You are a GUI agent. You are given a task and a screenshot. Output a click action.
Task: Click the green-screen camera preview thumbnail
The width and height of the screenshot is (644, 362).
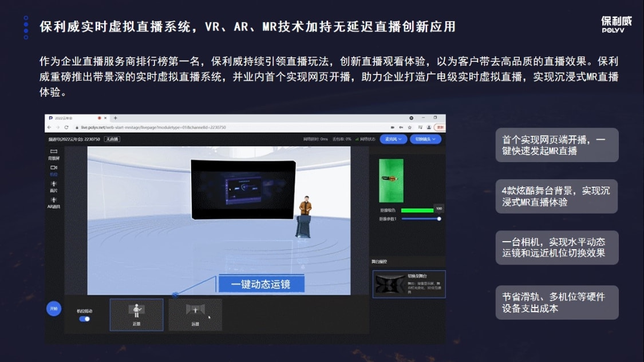pos(391,180)
